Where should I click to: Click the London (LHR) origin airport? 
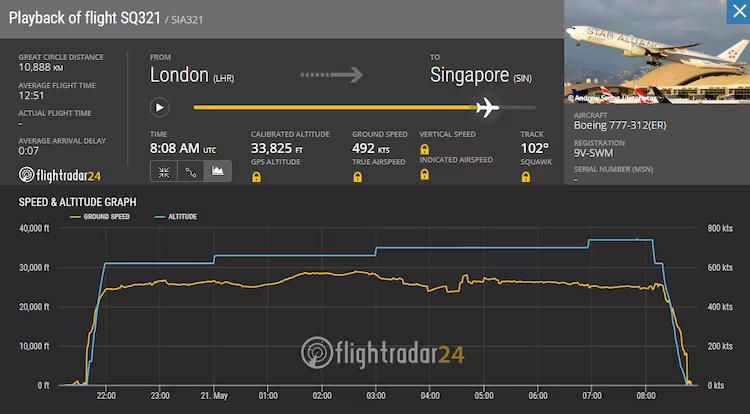[x=191, y=75]
